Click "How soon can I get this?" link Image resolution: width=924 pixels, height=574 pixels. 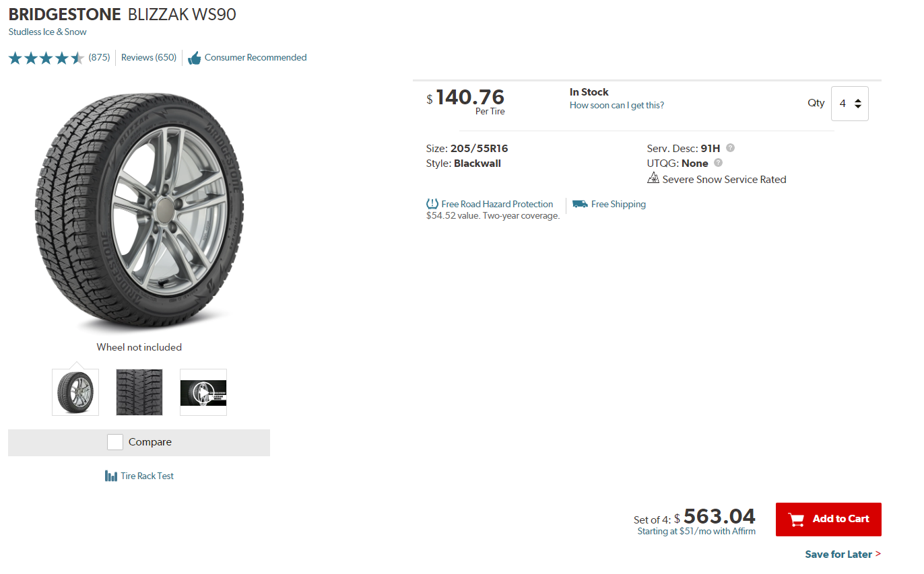[616, 105]
